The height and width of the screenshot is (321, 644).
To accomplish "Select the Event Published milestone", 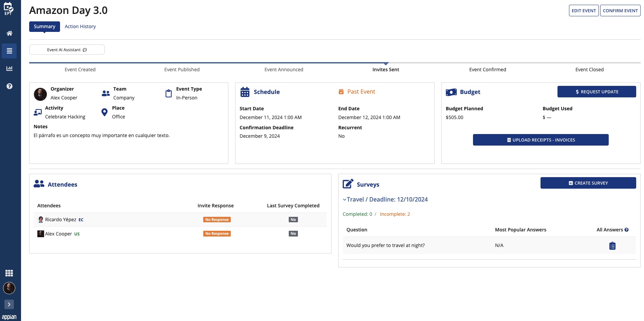I will click(x=182, y=70).
